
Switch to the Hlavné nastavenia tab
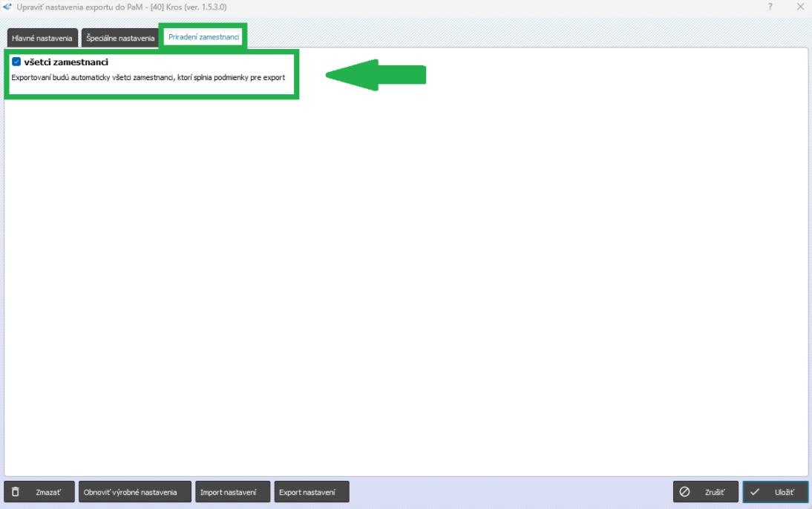[42, 38]
